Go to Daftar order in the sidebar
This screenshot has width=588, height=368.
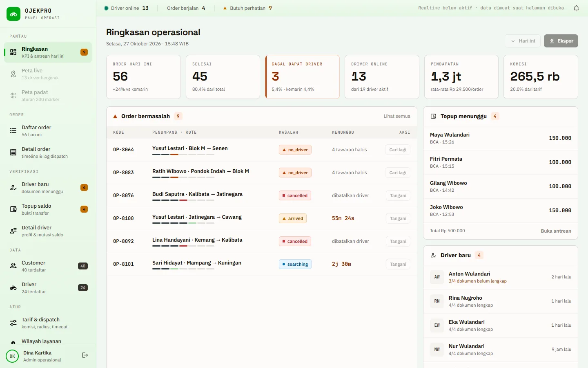(x=48, y=131)
